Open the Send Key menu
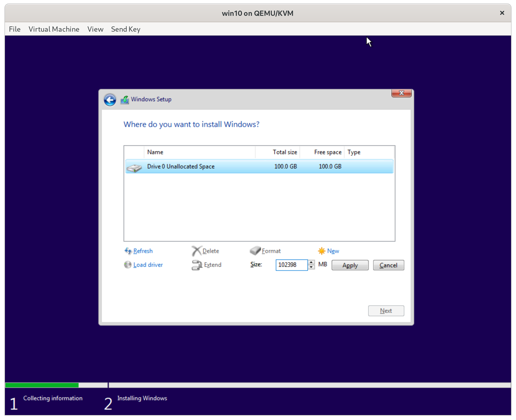The image size is (516, 420). [x=126, y=29]
